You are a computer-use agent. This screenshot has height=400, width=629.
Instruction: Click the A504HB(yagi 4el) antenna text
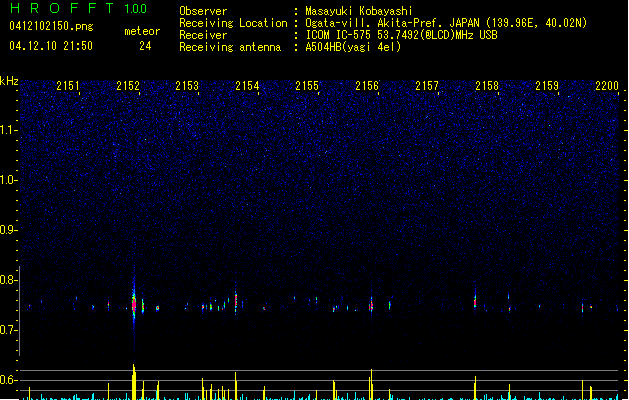pos(353,47)
